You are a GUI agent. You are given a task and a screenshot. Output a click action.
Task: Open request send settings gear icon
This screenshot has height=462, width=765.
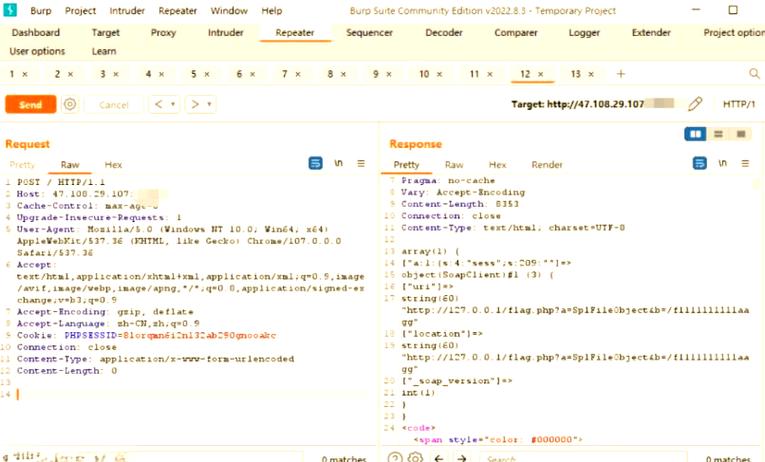70,104
